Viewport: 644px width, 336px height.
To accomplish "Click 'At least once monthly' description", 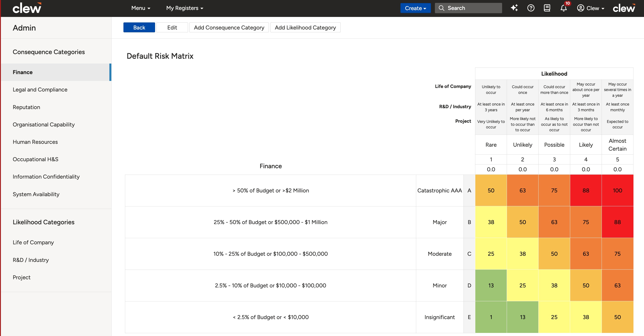I will pyautogui.click(x=617, y=107).
